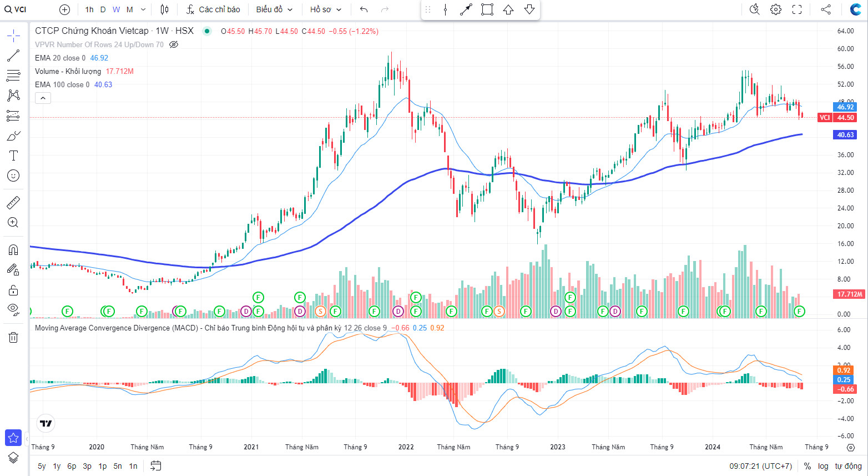Select the W weekly timeframe
This screenshot has width=868, height=476.
pos(116,9)
